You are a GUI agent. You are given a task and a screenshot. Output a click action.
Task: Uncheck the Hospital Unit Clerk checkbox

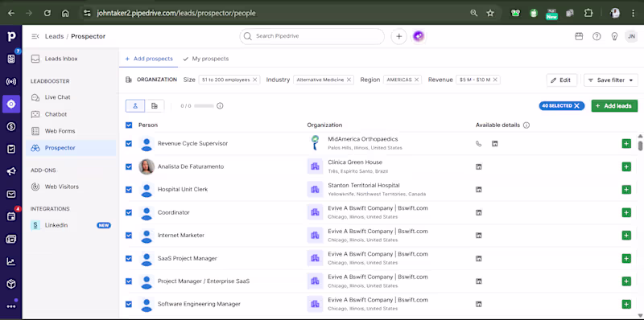(129, 190)
